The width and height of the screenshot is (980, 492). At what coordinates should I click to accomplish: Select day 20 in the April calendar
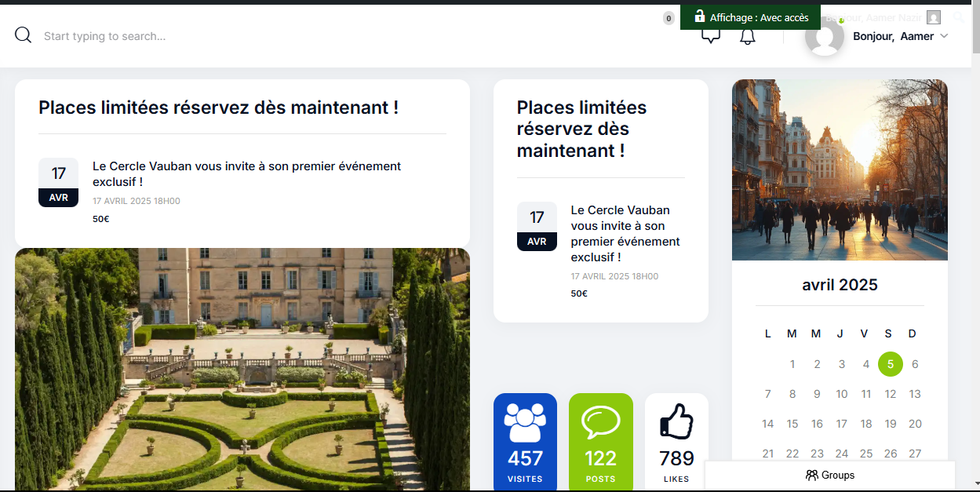click(x=915, y=424)
